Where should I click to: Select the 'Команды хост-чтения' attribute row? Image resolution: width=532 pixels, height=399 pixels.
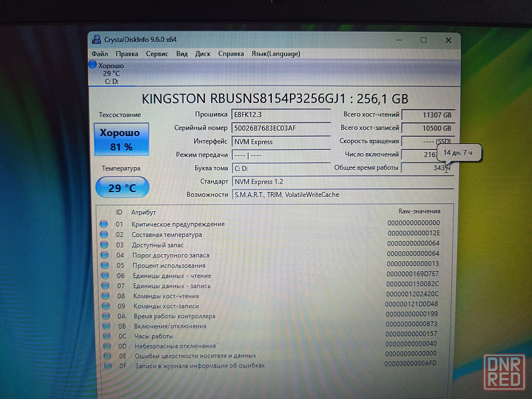(x=271, y=295)
